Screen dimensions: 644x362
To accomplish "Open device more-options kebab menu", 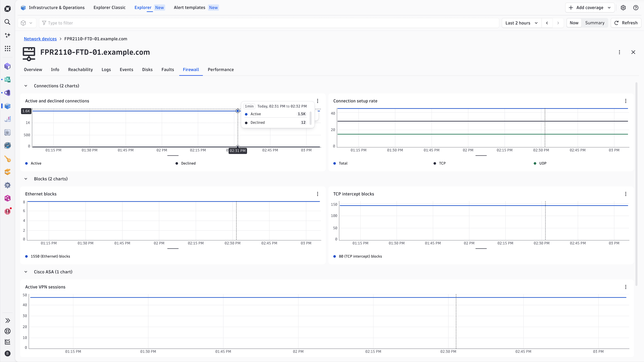I will pyautogui.click(x=620, y=52).
